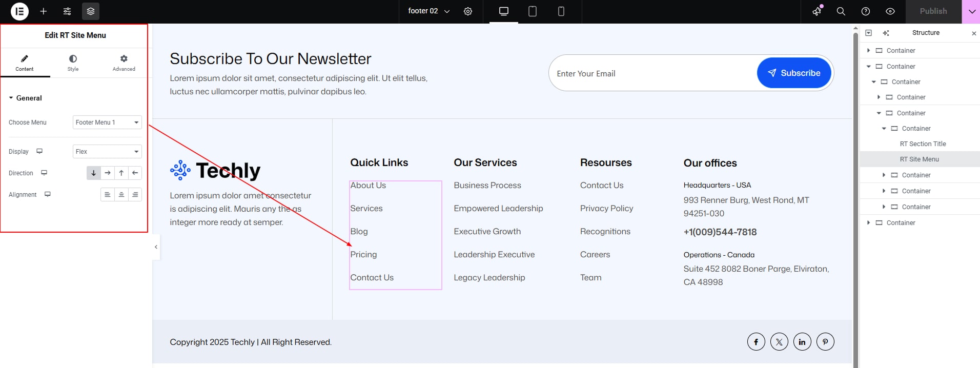Open page settings gear next to footer 02
Viewport: 980px width, 368px height.
coord(468,11)
